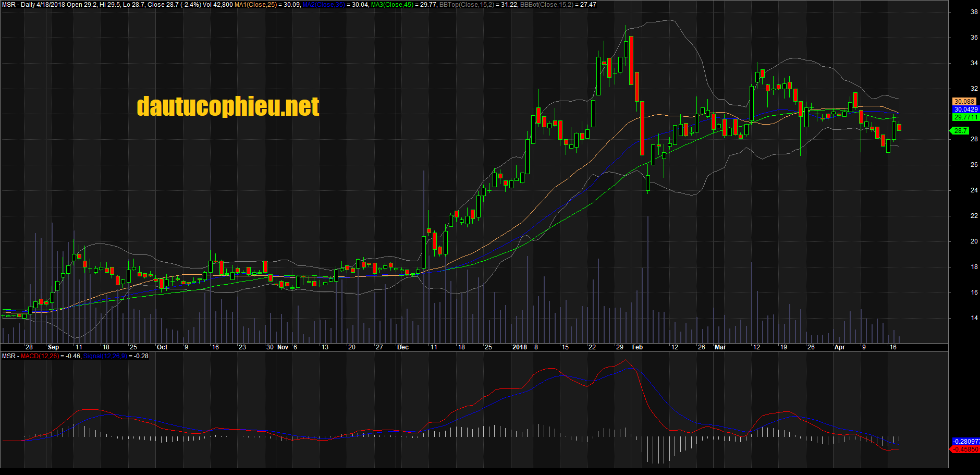Click the BBTop(Close,15,2) = 31.22 label
The height and width of the screenshot is (475, 980).
pos(479,5)
